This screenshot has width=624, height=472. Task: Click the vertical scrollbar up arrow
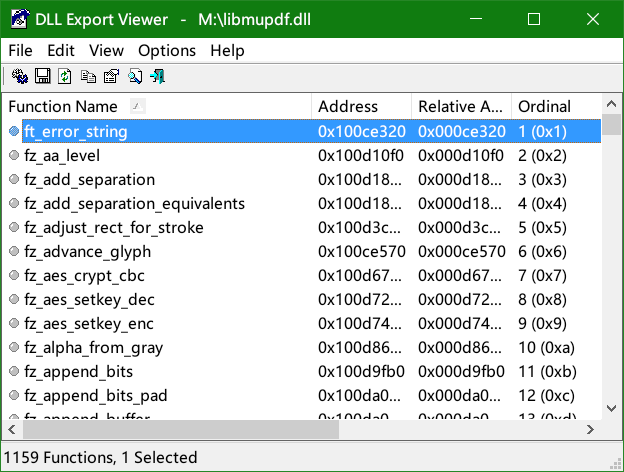[611, 104]
